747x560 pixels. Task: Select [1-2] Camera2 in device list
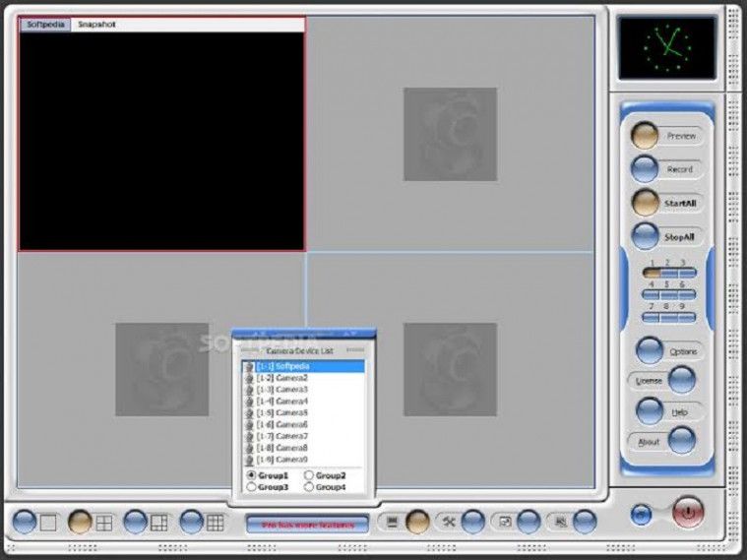[x=303, y=378]
